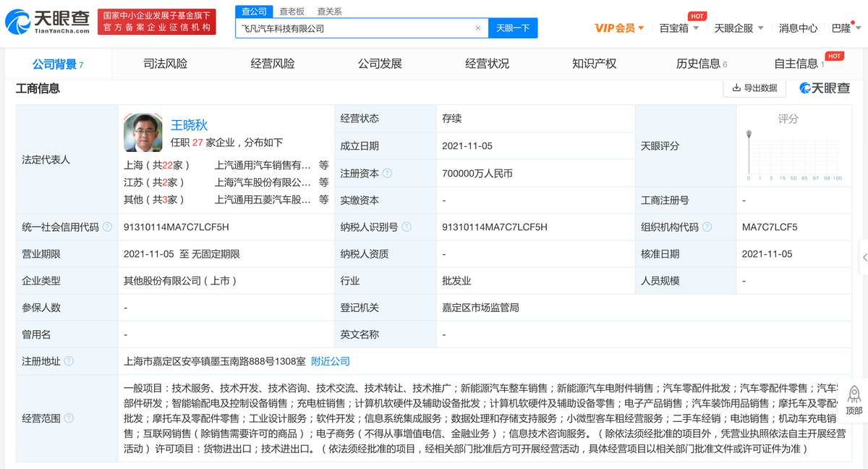Viewport: 868px width, 469px height.
Task: Click the help icon beside 纳税人识别号
Action: pos(407,227)
